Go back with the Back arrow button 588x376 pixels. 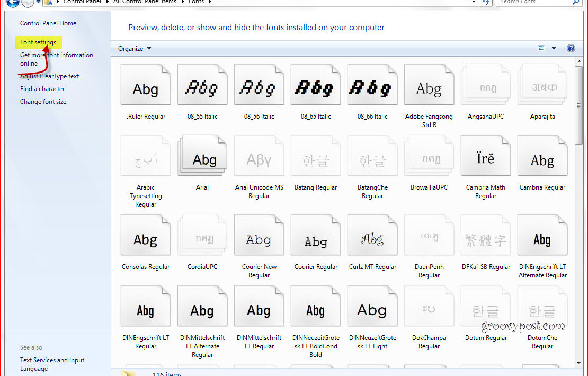pyautogui.click(x=13, y=3)
